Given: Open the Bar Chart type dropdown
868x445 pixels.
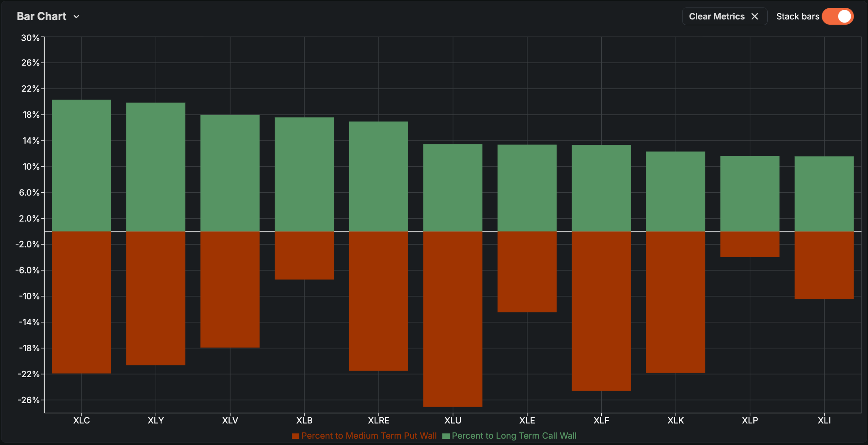Looking at the screenshot, I should pos(42,16).
